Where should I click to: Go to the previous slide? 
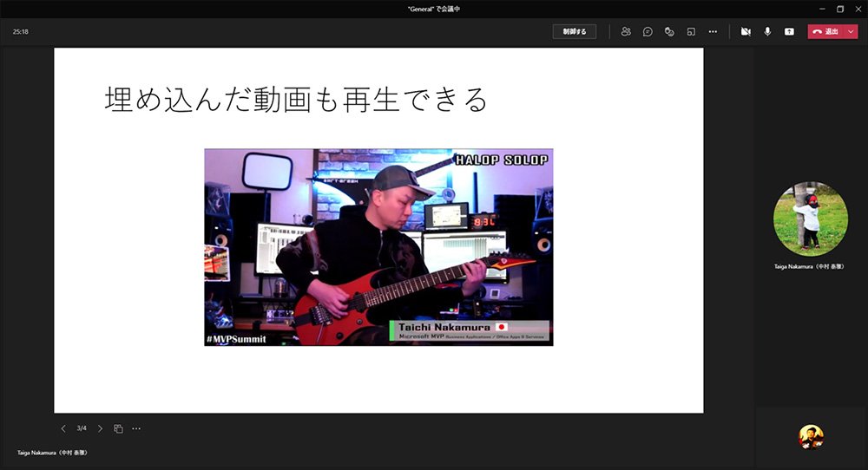coord(63,428)
